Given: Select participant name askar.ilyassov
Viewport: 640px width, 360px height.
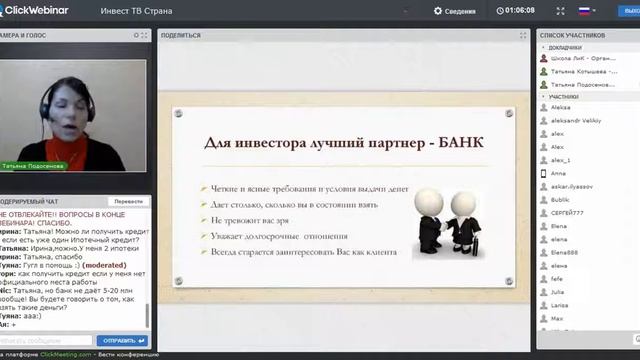Looking at the screenshot, I should pyautogui.click(x=571, y=187).
